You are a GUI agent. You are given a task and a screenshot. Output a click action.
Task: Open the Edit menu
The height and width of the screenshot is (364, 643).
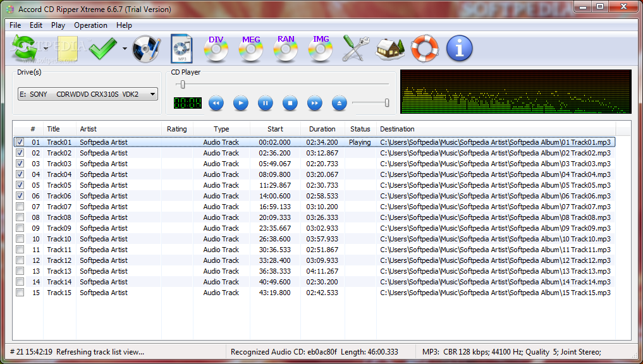pos(36,25)
